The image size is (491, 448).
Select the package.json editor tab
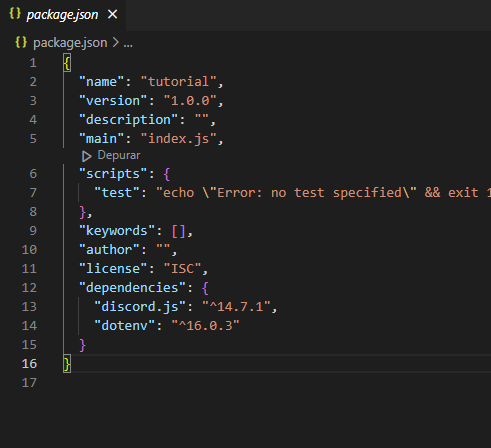63,15
